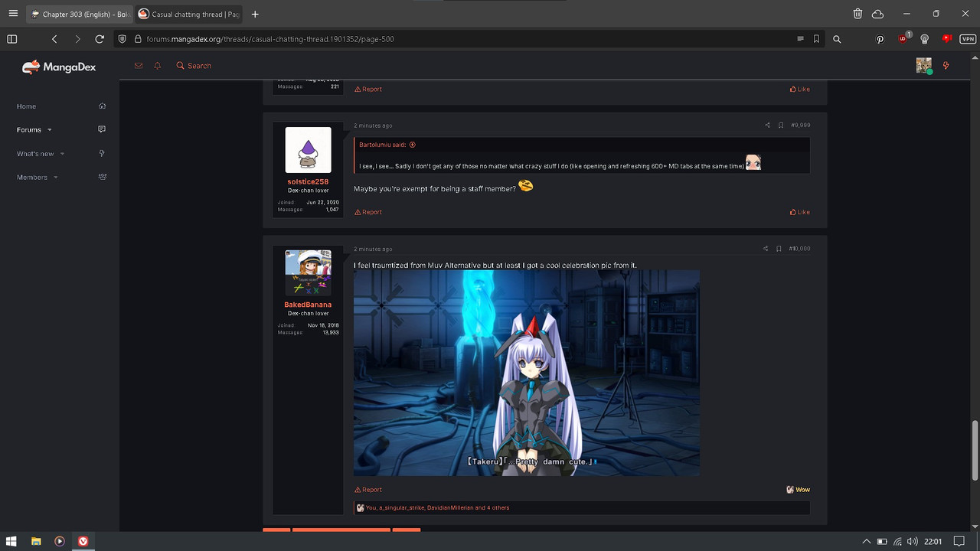Open the #9,999 post permalink
Screen dimensions: 980x551
click(x=800, y=126)
